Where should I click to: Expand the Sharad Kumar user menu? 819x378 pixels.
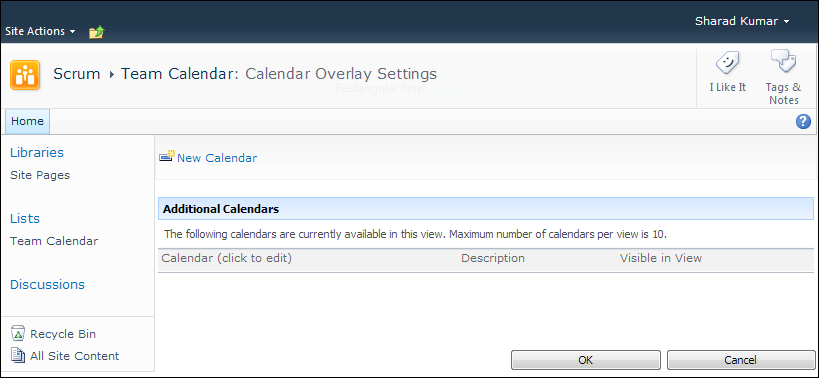click(742, 21)
